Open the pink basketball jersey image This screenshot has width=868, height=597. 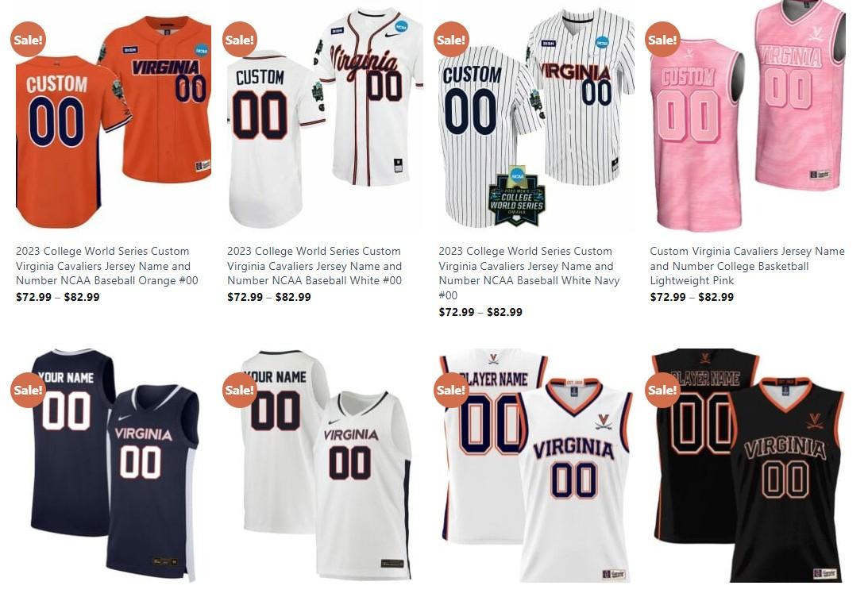747,115
